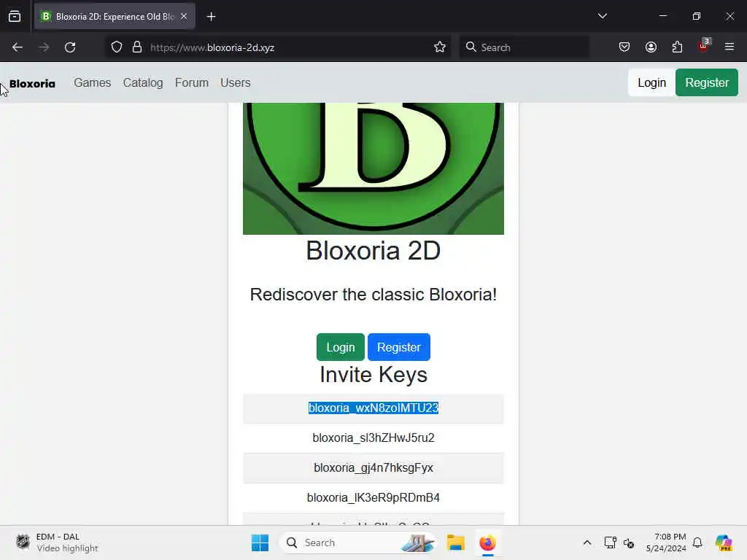Click the big Bloxoria B logo image
Image resolution: width=747 pixels, height=560 pixels.
pyautogui.click(x=373, y=168)
